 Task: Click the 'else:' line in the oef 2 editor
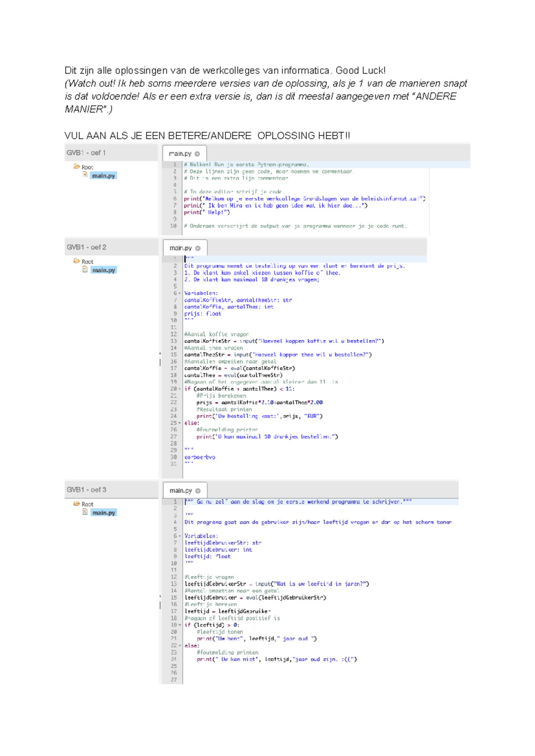[192, 423]
